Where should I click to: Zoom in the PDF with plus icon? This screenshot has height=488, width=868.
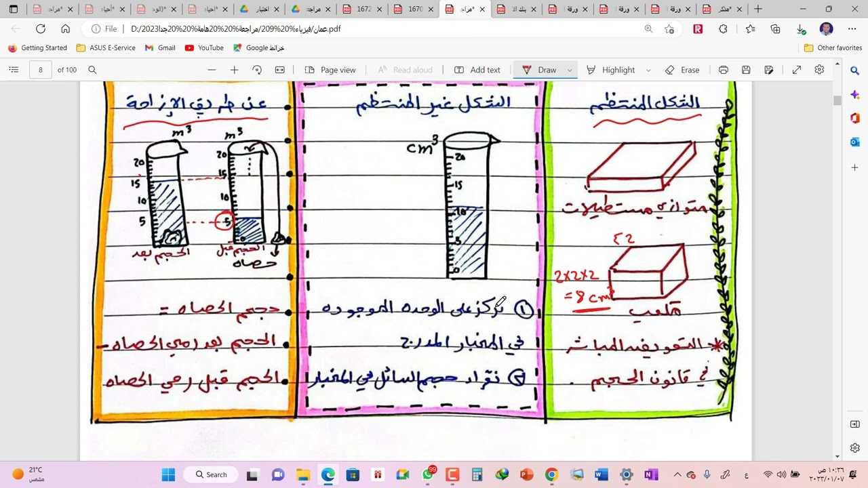click(234, 70)
